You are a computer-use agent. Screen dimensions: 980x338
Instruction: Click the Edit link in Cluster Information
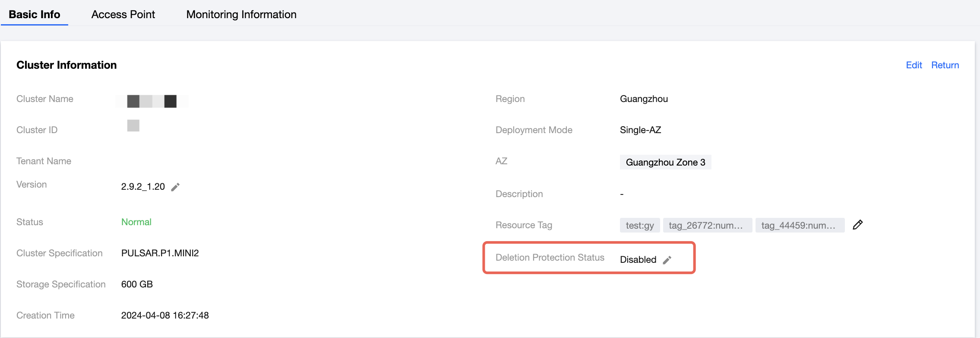[914, 65]
